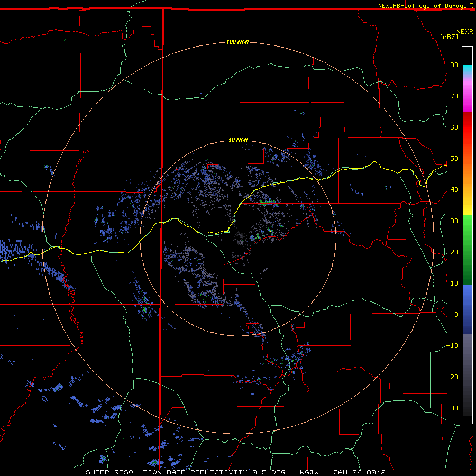Click the NEXR legend title

pos(465,32)
